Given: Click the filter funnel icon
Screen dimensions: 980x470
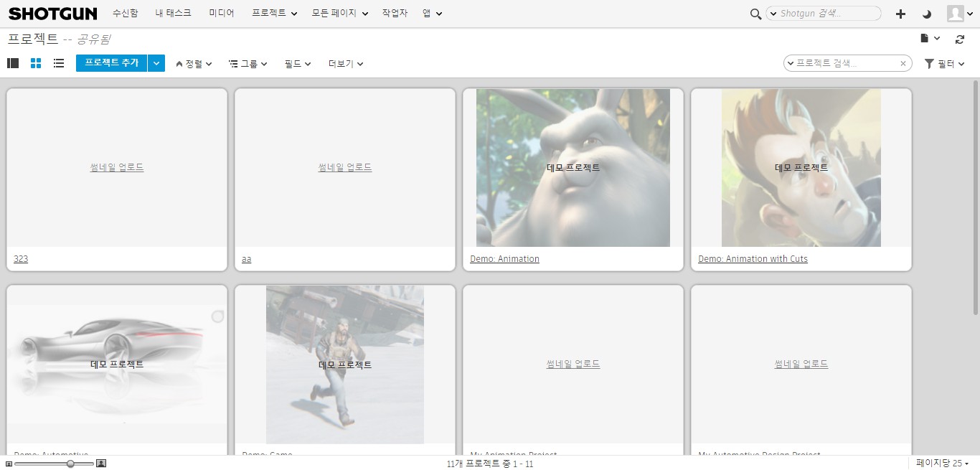Looking at the screenshot, I should pos(930,64).
